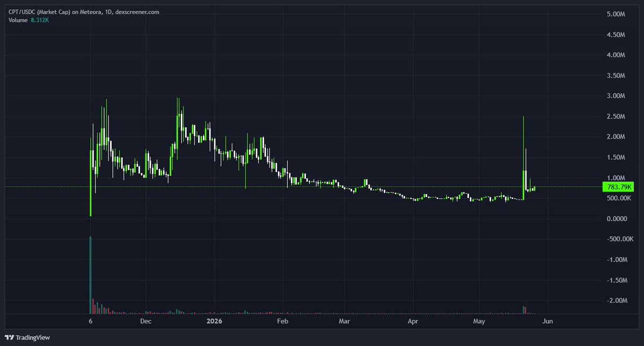Click the May date label
This screenshot has width=644, height=346.
coord(479,321)
